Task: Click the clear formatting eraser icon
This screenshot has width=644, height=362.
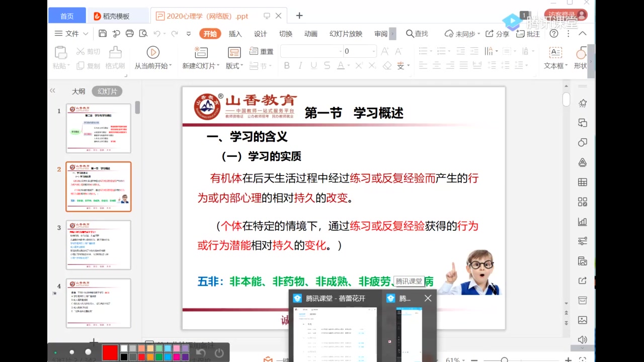Action: (x=387, y=66)
